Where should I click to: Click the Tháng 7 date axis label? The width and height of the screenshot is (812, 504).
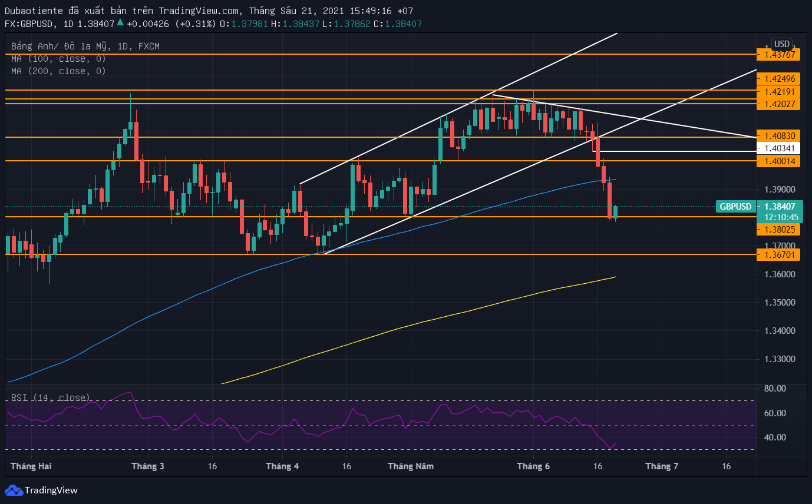(662, 466)
